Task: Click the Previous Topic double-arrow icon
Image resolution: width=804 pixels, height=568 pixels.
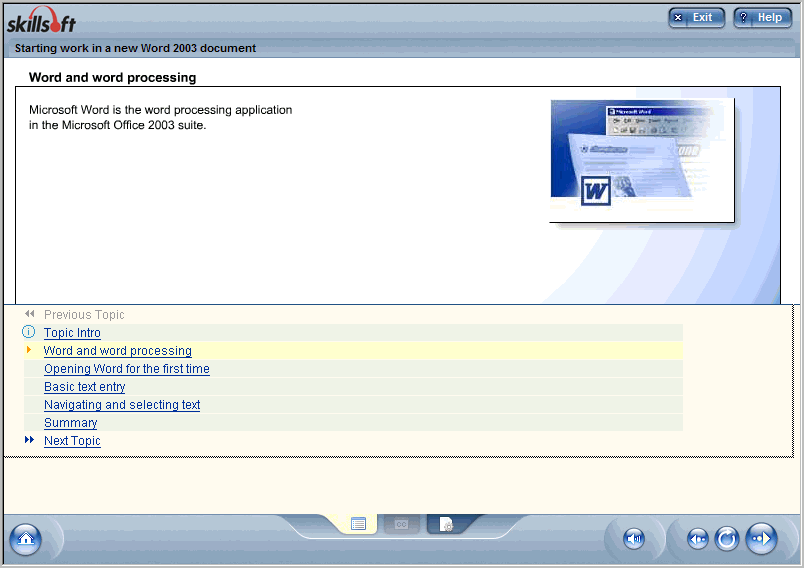Action: (x=29, y=314)
